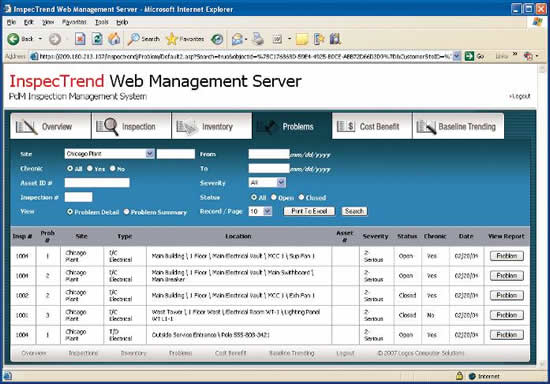Click the To date input field

coord(269,168)
